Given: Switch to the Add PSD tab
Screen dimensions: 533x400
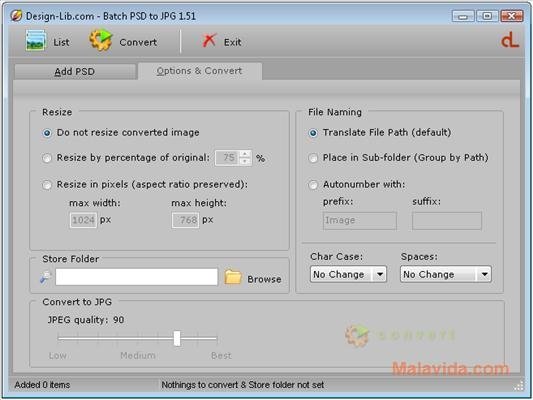Looking at the screenshot, I should 75,71.
